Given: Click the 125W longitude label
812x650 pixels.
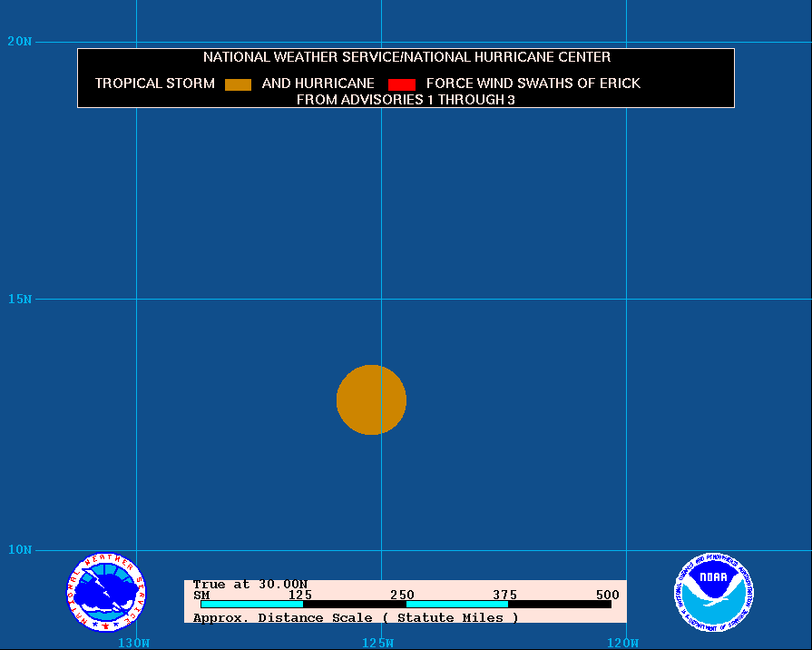Looking at the screenshot, I should (377, 644).
